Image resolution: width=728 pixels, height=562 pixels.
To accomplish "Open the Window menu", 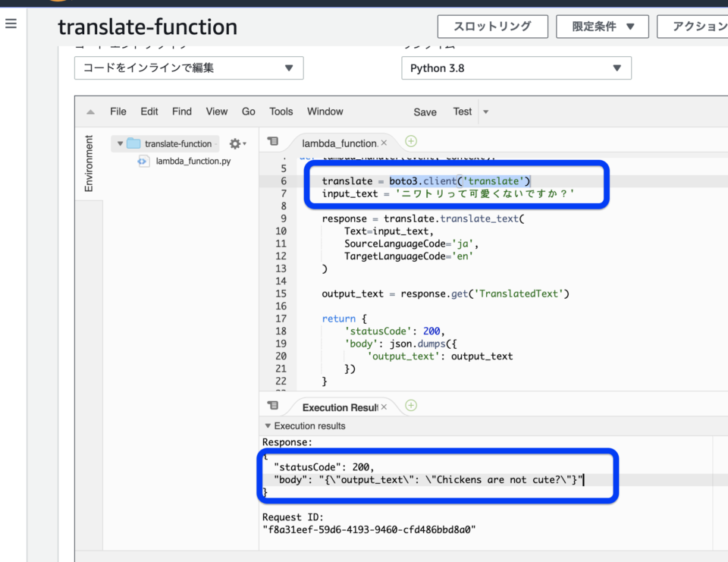I will pos(325,111).
